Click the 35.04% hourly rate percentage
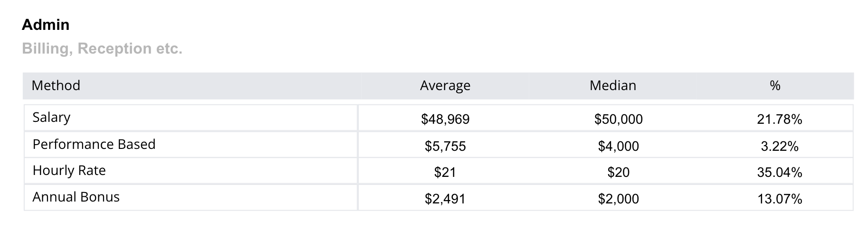Screen dimensions: 868x239 click(779, 172)
